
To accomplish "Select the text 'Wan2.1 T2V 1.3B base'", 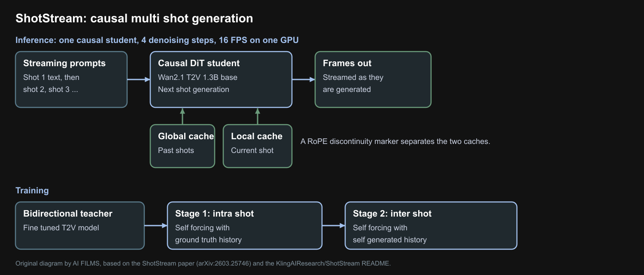I will click(x=197, y=77).
